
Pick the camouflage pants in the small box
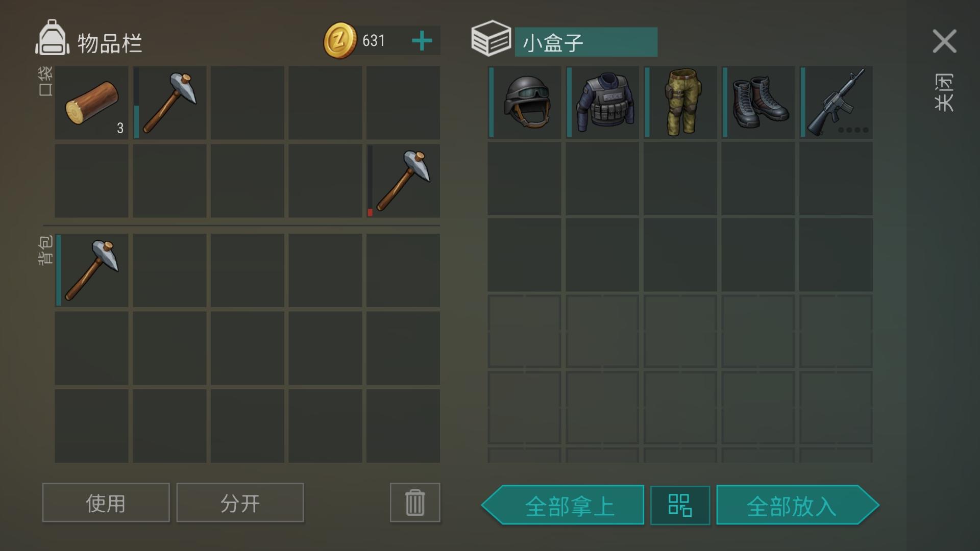pos(680,102)
